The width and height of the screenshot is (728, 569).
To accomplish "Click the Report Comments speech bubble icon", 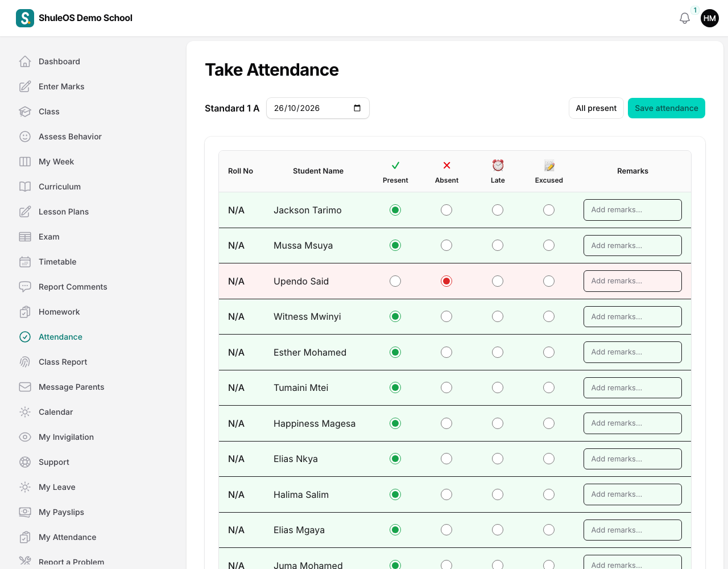I will 25,287.
